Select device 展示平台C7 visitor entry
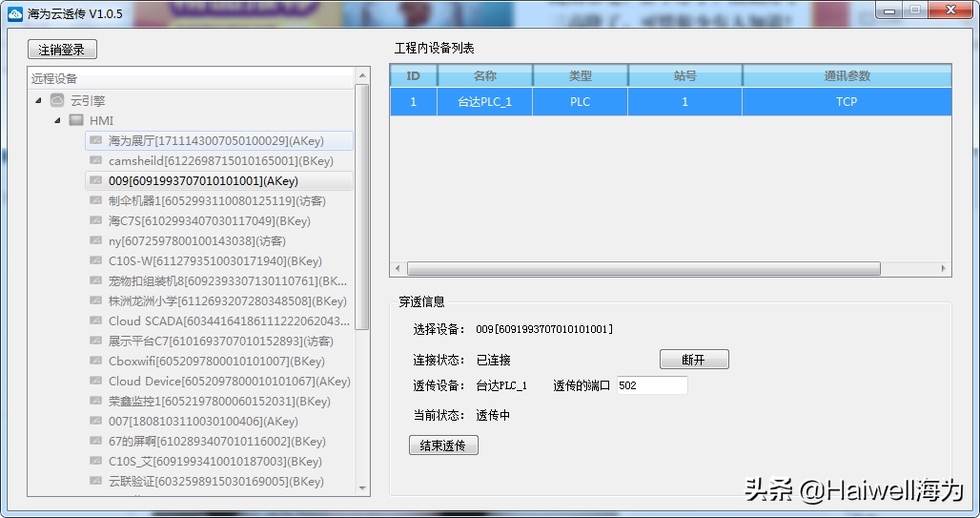The image size is (980, 518). coord(220,341)
